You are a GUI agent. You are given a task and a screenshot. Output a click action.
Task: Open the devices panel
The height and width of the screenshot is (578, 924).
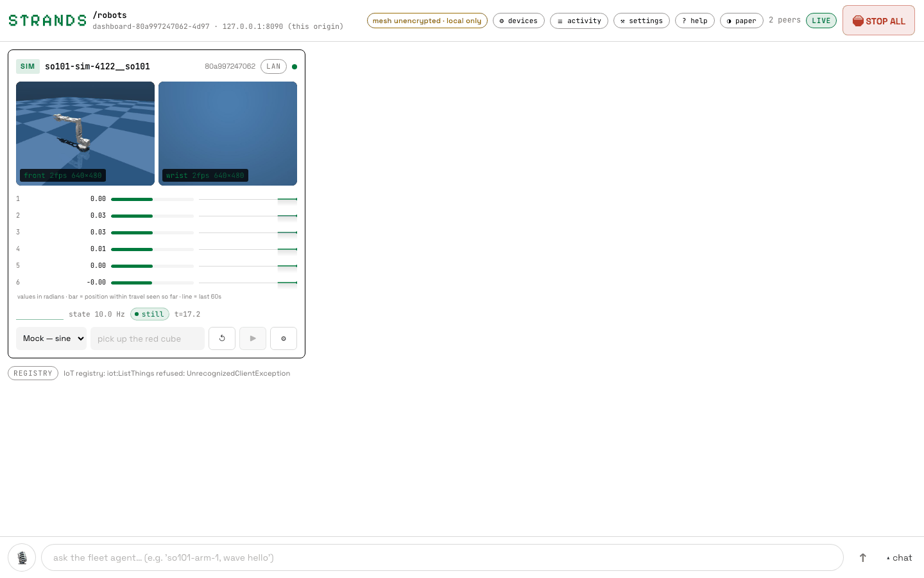pos(518,21)
